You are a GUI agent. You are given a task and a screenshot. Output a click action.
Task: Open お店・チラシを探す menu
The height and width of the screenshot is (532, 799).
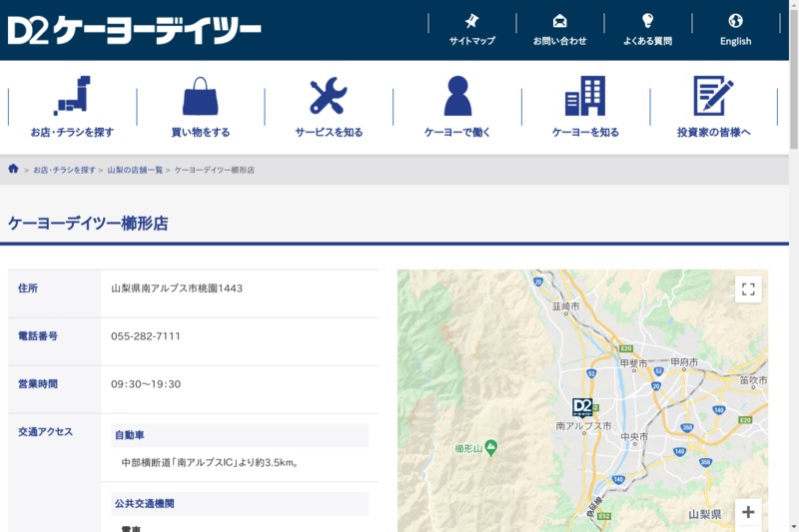[x=72, y=107]
